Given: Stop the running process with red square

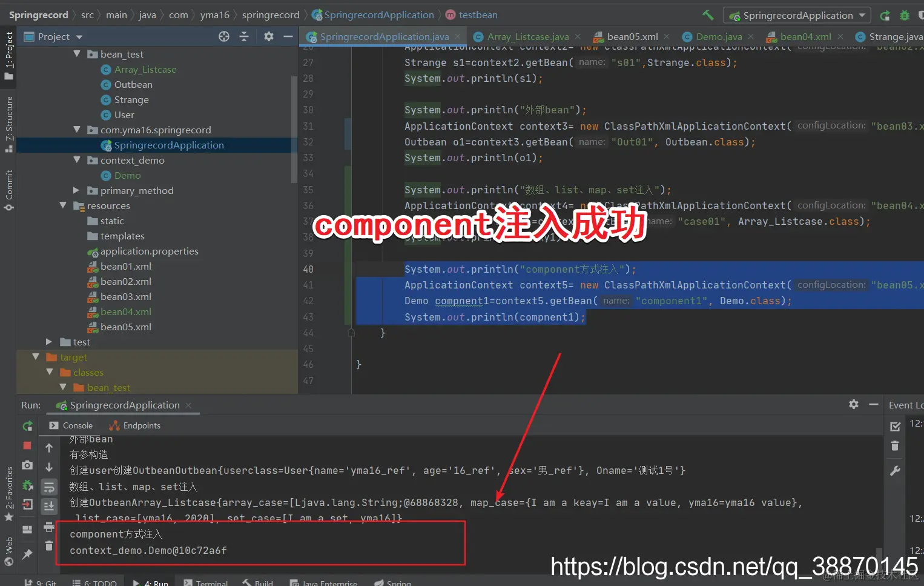Looking at the screenshot, I should pos(27,445).
